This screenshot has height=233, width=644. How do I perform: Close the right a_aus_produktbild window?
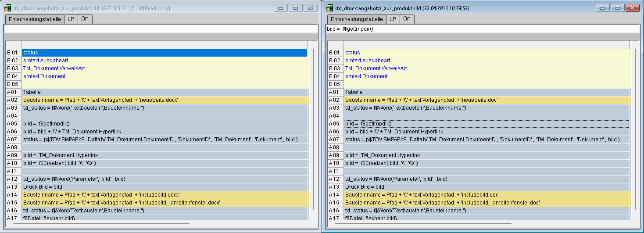click(x=632, y=8)
